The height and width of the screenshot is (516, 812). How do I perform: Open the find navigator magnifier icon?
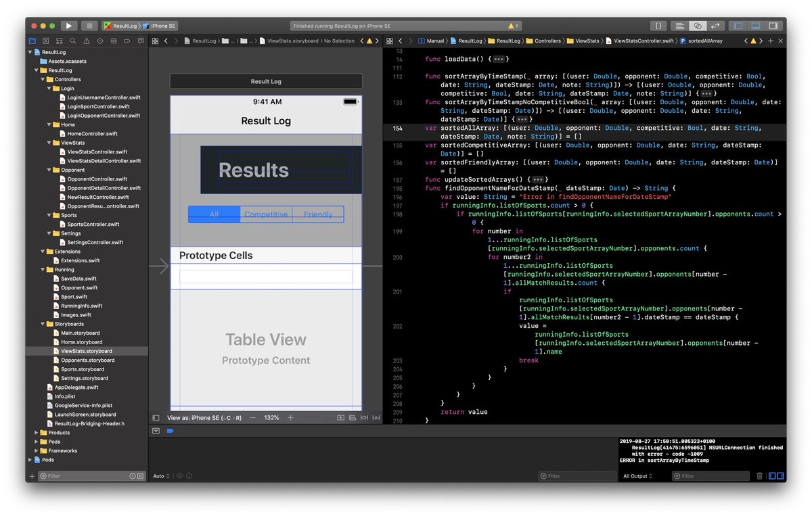tap(73, 41)
